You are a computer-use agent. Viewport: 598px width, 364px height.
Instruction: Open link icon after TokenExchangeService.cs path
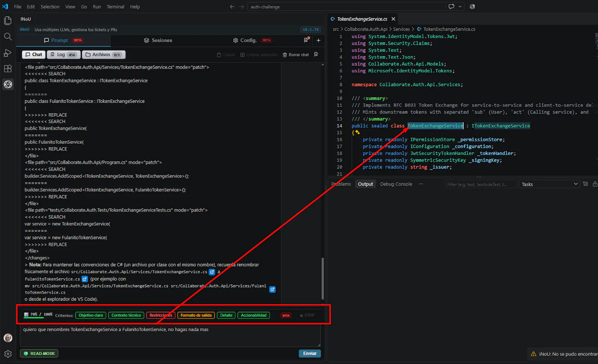pos(212,272)
